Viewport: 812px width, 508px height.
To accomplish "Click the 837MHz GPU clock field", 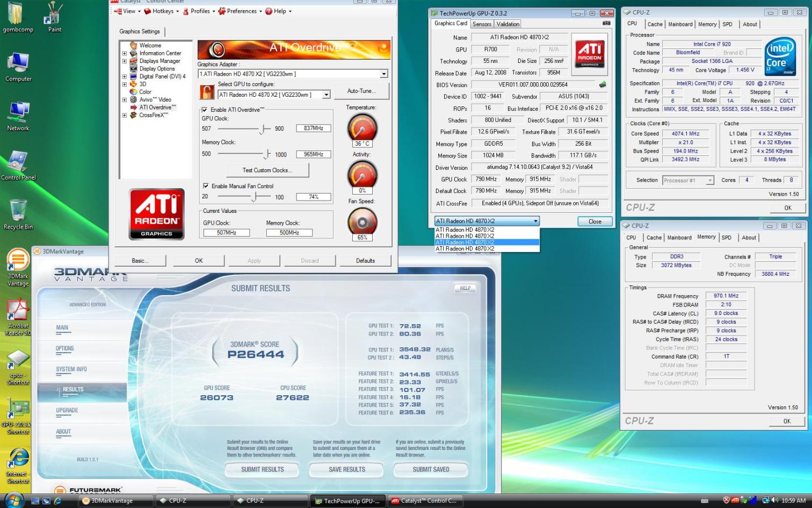I will [x=313, y=128].
